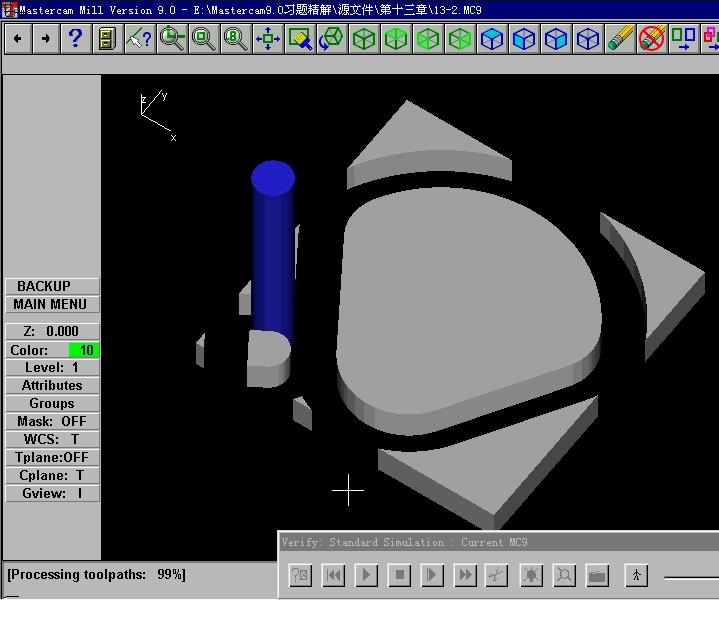
Task: Click the scissors section icon in Verify
Action: point(496,575)
